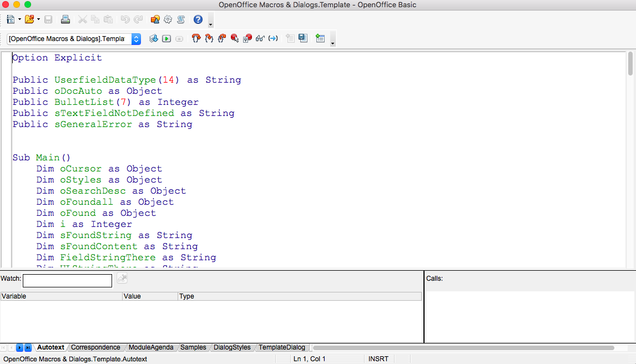The width and height of the screenshot is (636, 364).
Task: Toggle the Enable Watch glasses icon
Action: 260,39
